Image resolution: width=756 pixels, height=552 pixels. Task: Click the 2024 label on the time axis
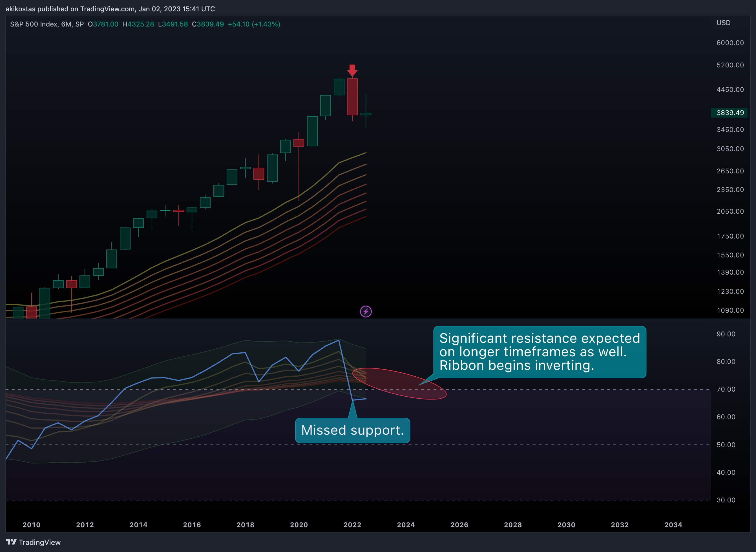click(x=406, y=525)
